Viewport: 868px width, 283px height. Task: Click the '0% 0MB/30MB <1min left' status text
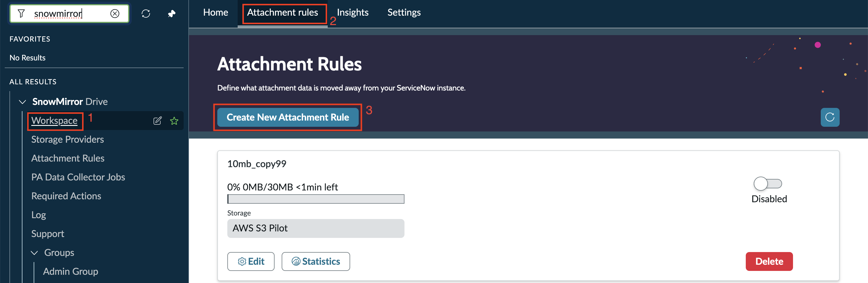[282, 187]
